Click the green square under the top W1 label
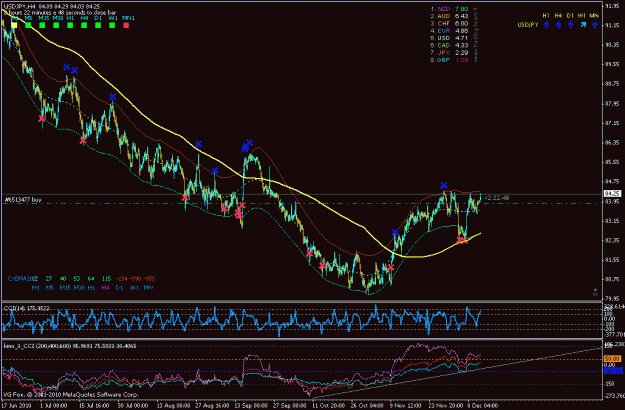This screenshot has height=410, width=625. coord(112,25)
